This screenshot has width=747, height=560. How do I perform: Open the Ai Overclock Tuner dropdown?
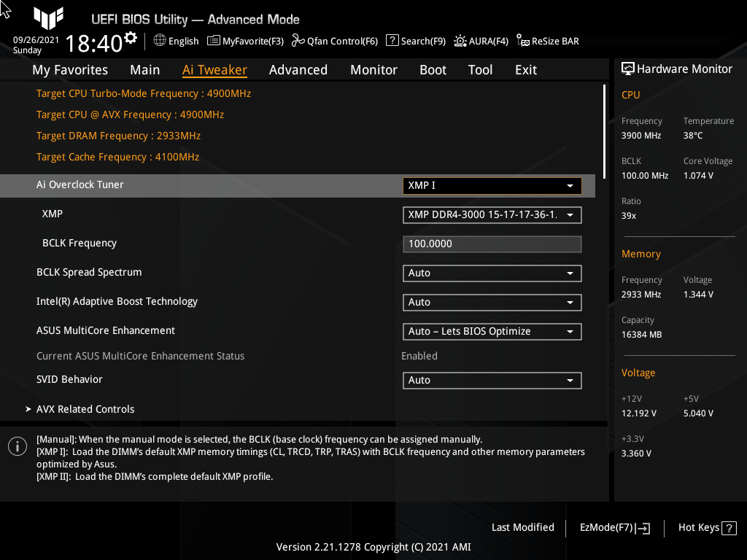(492, 186)
